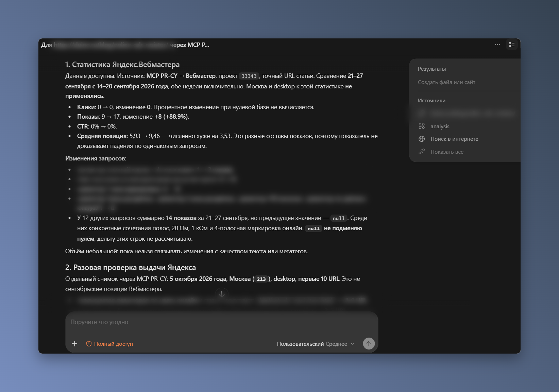Viewport: 559px width, 392px height.
Task: Click the 'Изменения запросов:' subheading
Action: [96, 158]
